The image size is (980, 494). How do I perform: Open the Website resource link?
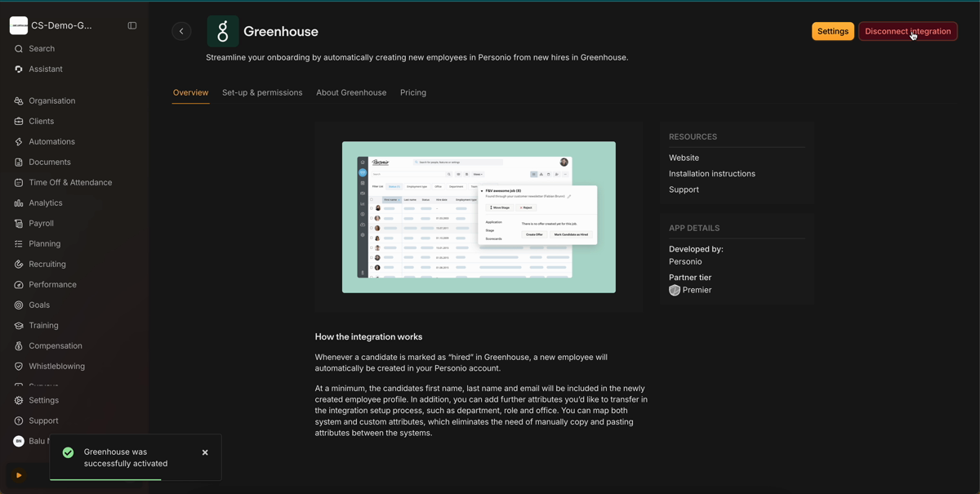coord(684,158)
